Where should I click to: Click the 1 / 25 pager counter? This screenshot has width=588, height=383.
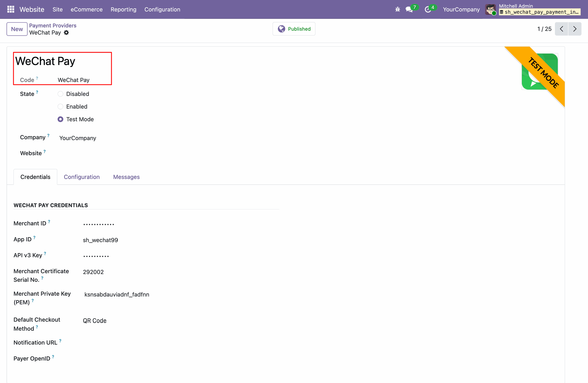click(545, 29)
